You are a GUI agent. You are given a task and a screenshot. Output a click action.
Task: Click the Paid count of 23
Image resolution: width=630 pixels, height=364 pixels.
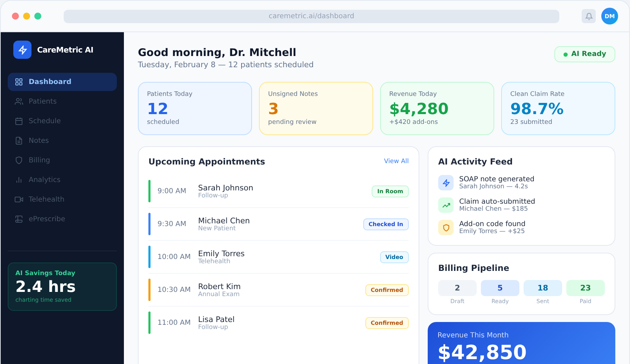click(585, 288)
